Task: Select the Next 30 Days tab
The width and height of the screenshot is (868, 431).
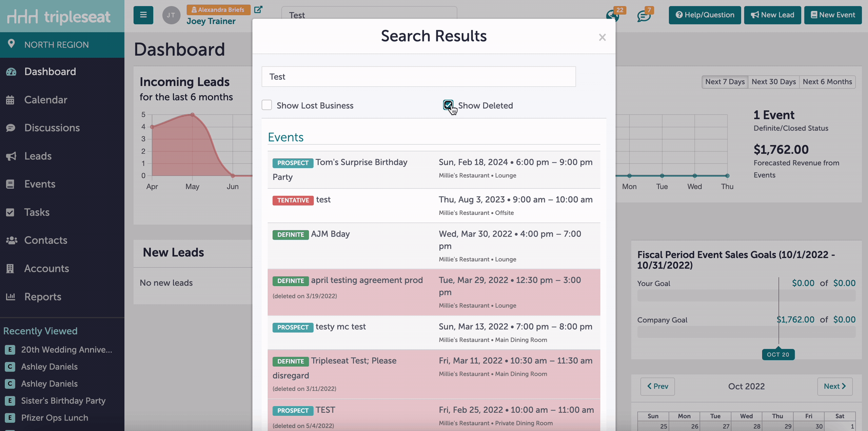Action: coord(773,82)
